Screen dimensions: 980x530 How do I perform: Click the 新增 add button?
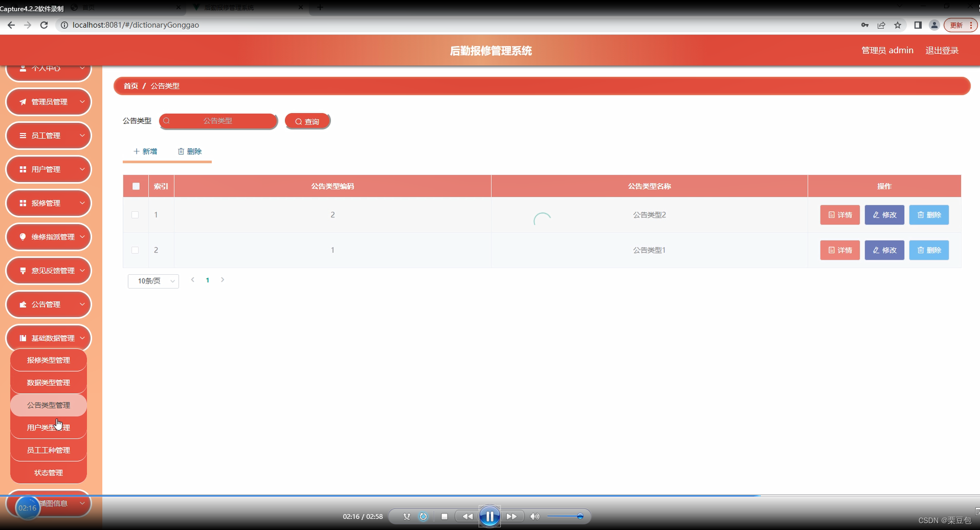(x=145, y=151)
